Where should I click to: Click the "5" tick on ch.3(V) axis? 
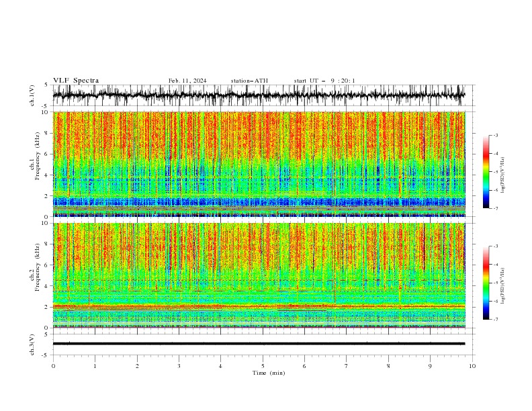coord(47,334)
